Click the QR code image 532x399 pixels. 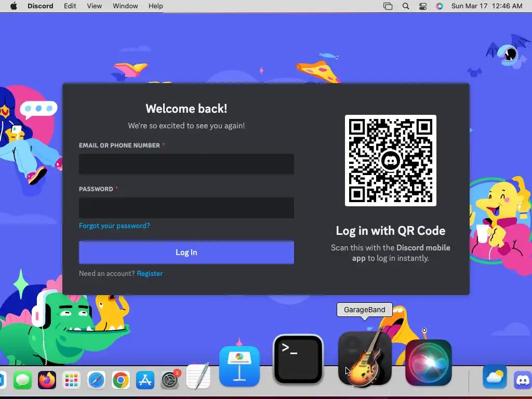pos(391,161)
